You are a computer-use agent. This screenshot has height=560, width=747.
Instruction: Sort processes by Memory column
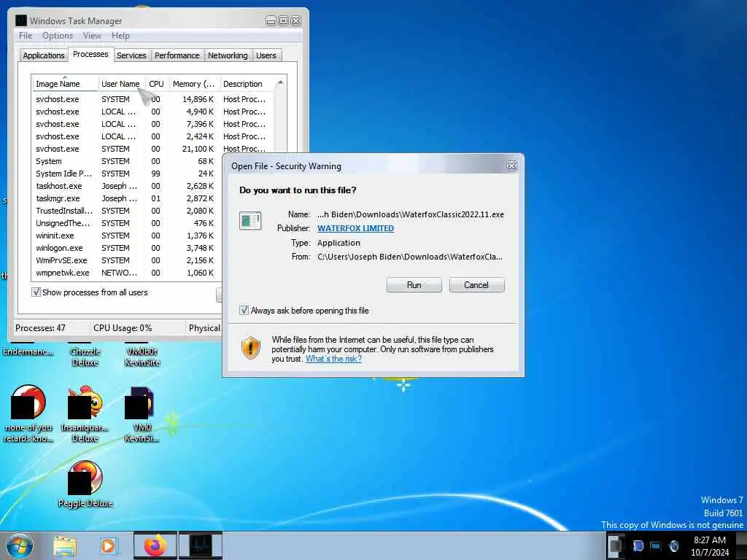click(193, 84)
